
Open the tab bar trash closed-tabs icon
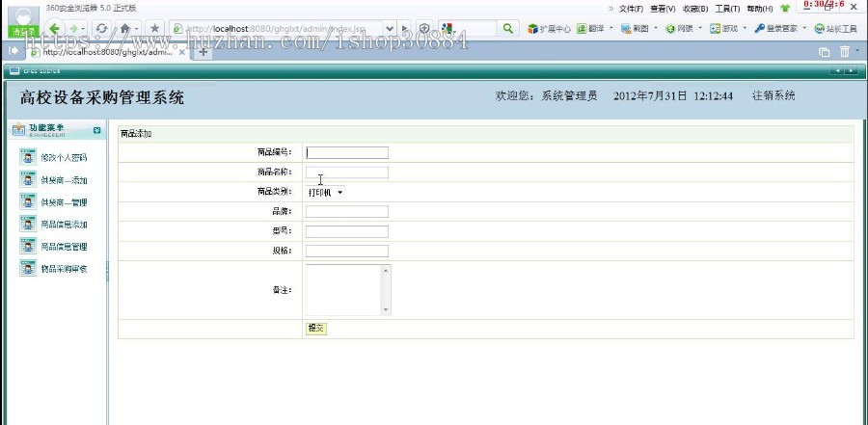click(845, 51)
